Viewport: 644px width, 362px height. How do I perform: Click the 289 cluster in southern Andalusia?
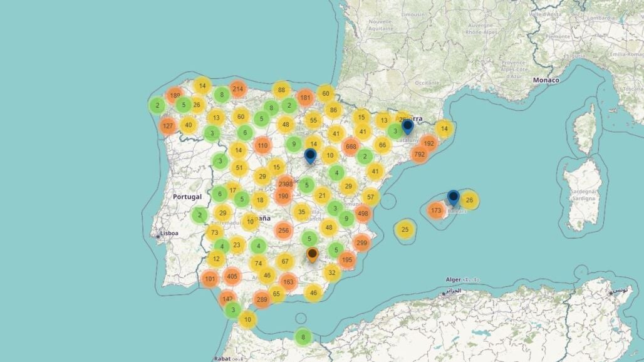click(x=262, y=299)
